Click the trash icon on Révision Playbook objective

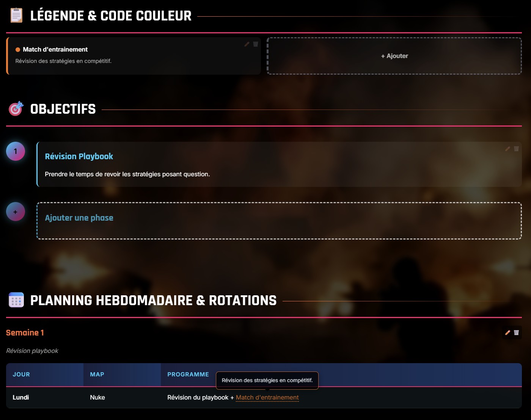pyautogui.click(x=517, y=149)
